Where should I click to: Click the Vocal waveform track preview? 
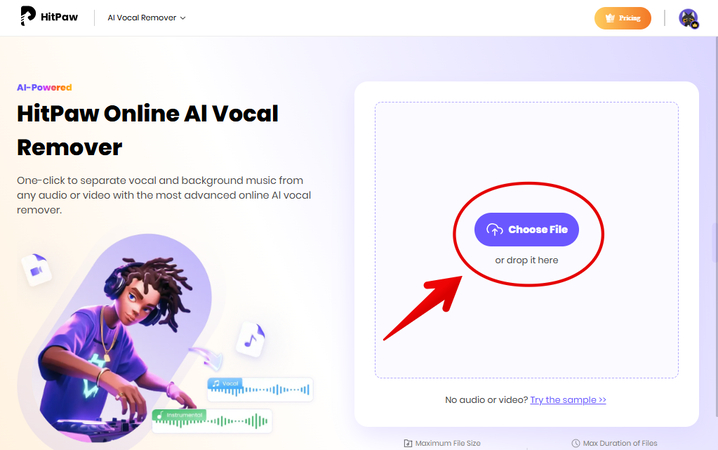260,390
